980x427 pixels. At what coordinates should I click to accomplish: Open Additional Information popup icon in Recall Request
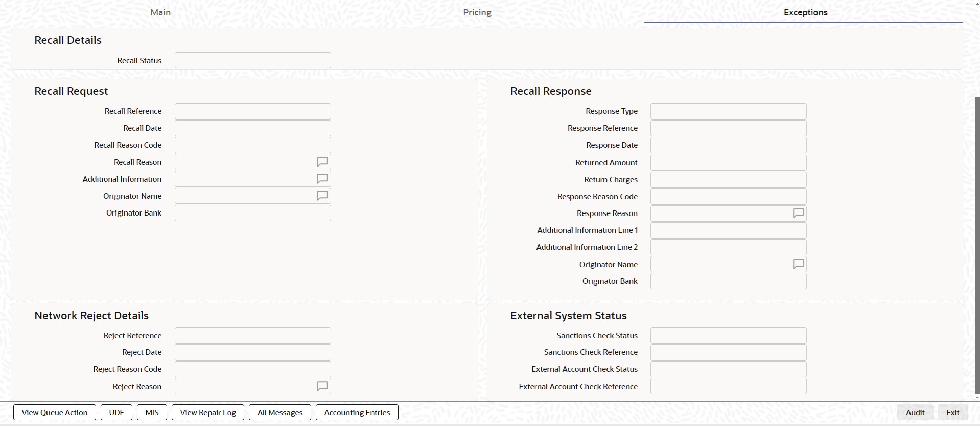(x=322, y=179)
